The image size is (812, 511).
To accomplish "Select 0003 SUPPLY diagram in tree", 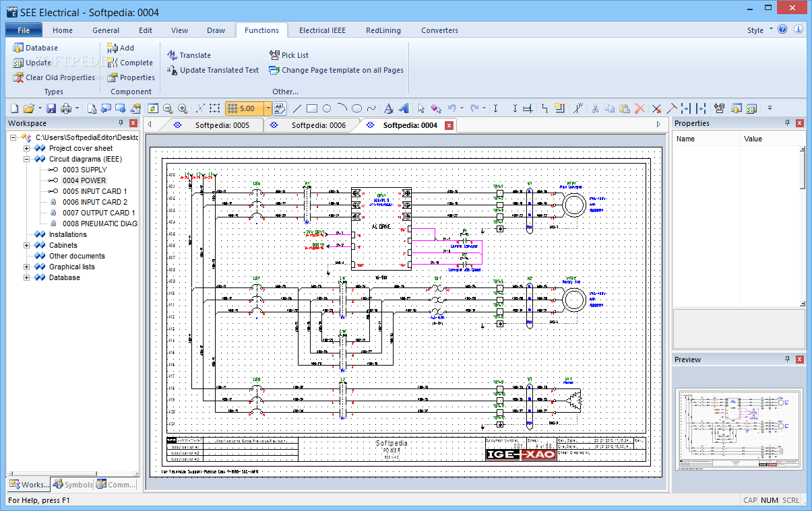I will point(84,170).
